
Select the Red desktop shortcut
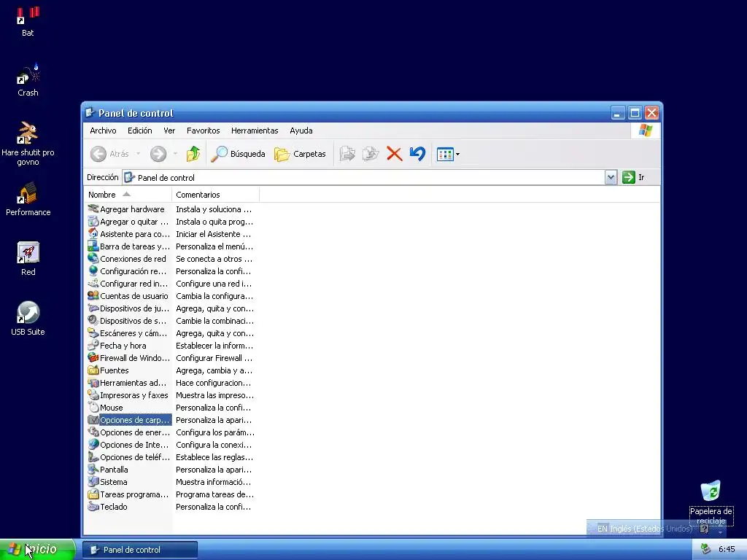28,259
